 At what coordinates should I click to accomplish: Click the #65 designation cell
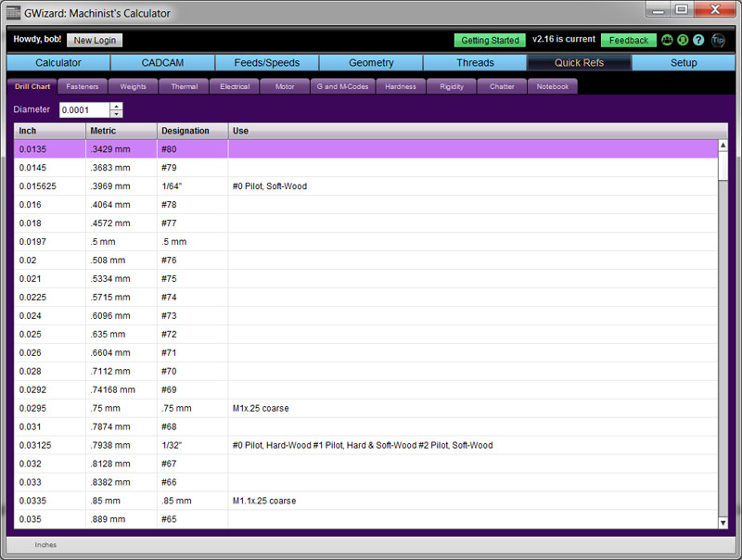coord(192,519)
